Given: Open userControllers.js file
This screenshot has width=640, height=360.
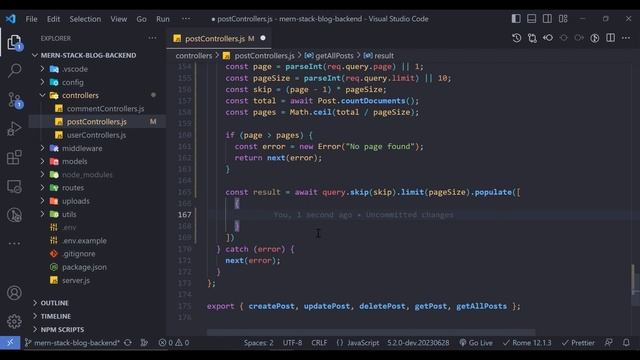Looking at the screenshot, I should coord(97,135).
